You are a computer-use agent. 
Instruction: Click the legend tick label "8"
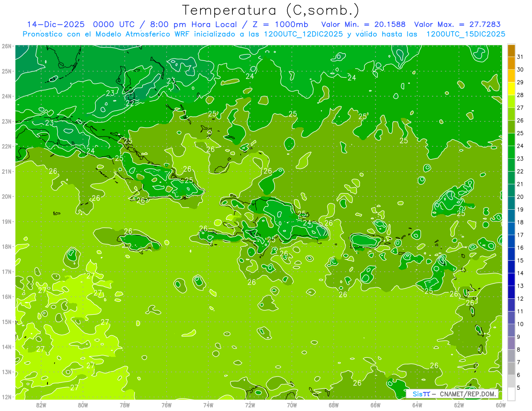518,349
